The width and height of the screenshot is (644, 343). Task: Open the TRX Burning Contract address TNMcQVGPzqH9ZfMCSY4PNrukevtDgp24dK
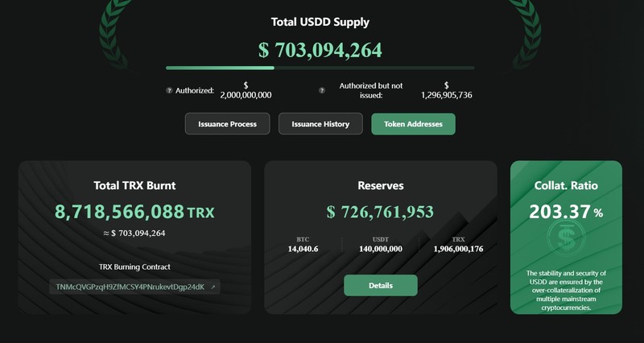point(130,287)
